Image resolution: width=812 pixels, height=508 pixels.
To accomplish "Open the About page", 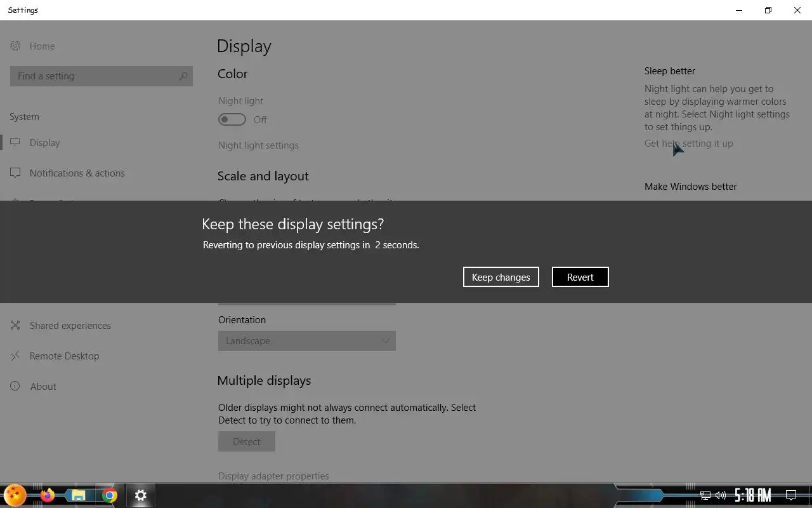I will point(43,387).
